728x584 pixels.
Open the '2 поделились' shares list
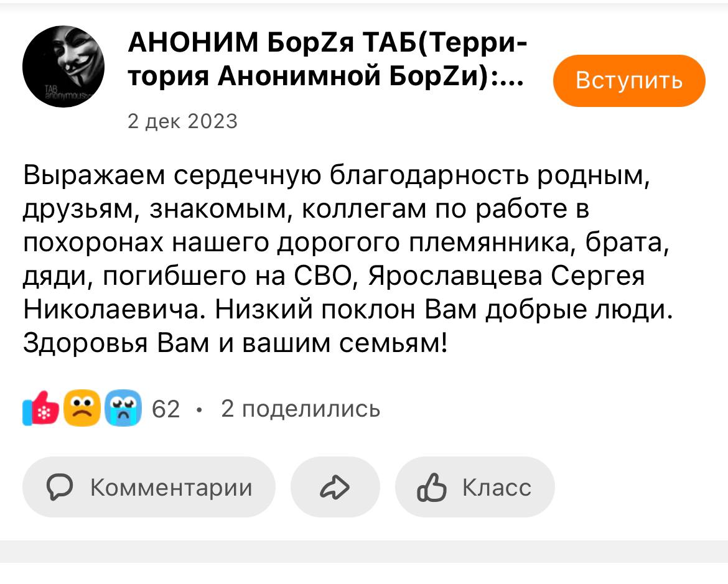click(x=301, y=409)
